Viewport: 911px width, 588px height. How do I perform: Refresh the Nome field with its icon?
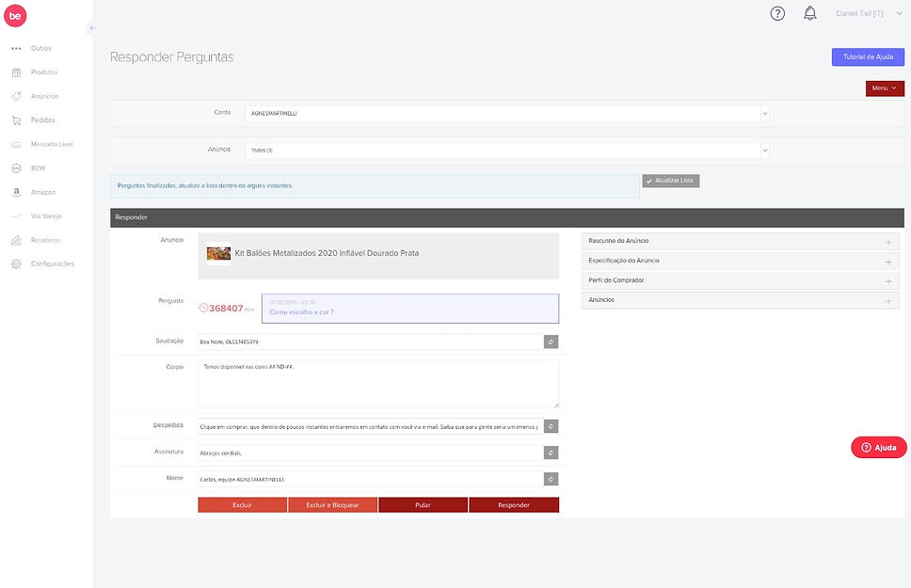click(x=551, y=479)
